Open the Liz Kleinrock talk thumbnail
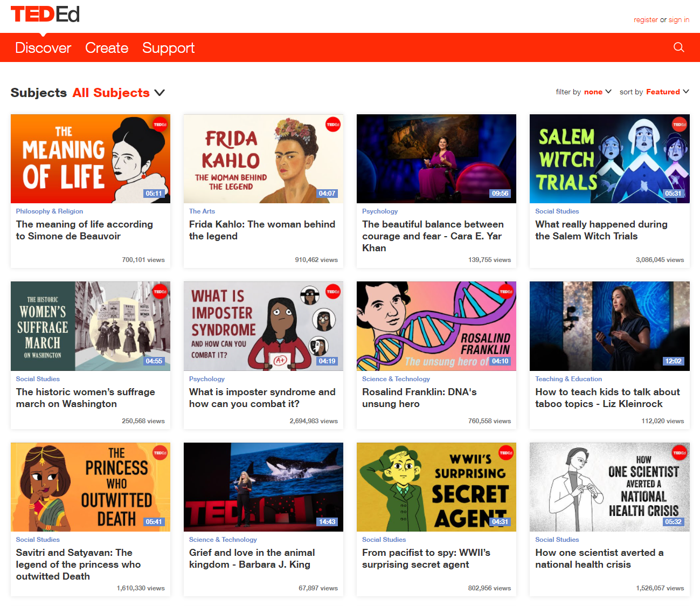Image resolution: width=700 pixels, height=606 pixels. pyautogui.click(x=609, y=326)
